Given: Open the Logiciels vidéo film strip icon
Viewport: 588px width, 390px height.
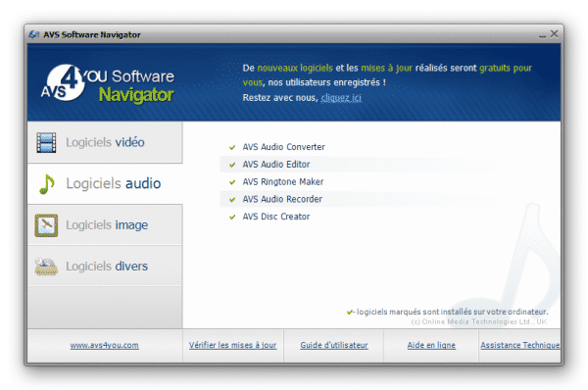Looking at the screenshot, I should pos(46,142).
